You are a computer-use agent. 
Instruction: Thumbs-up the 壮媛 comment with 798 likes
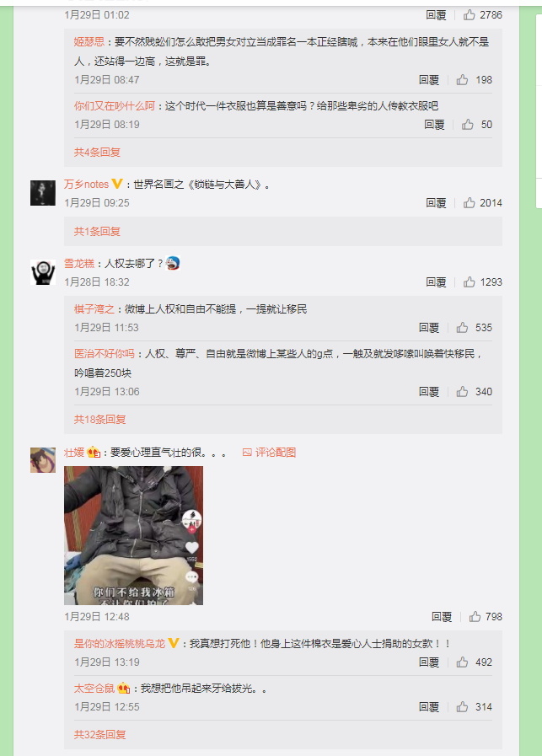click(475, 616)
